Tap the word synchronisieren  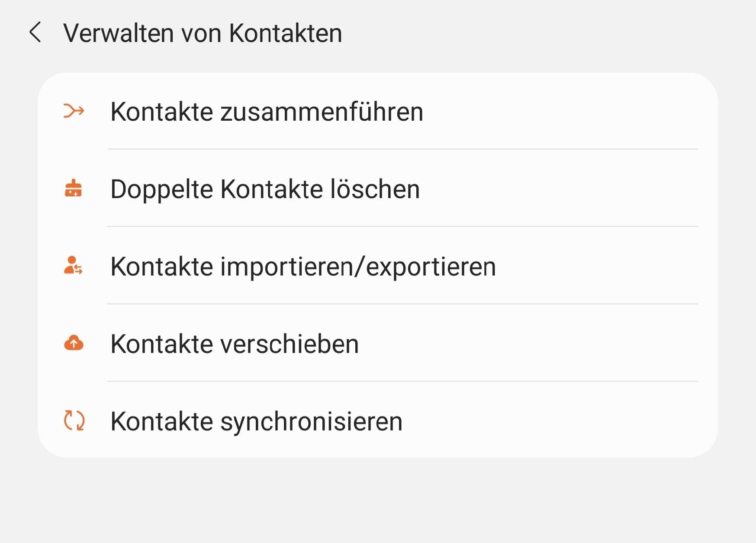311,421
